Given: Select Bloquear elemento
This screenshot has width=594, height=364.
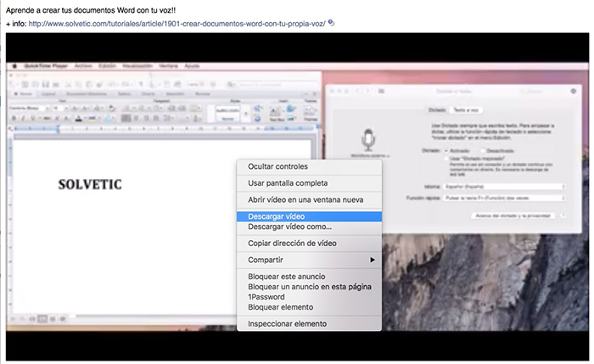Looking at the screenshot, I should click(309, 307).
